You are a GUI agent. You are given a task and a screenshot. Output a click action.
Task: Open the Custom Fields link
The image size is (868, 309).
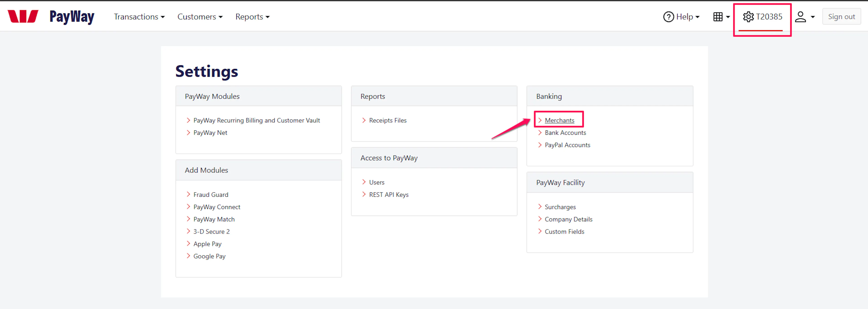click(564, 231)
